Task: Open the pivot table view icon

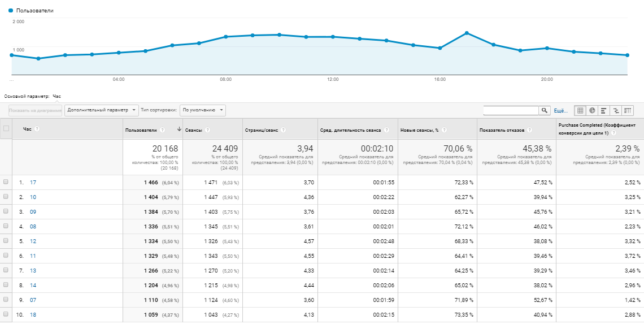Action: pos(628,110)
